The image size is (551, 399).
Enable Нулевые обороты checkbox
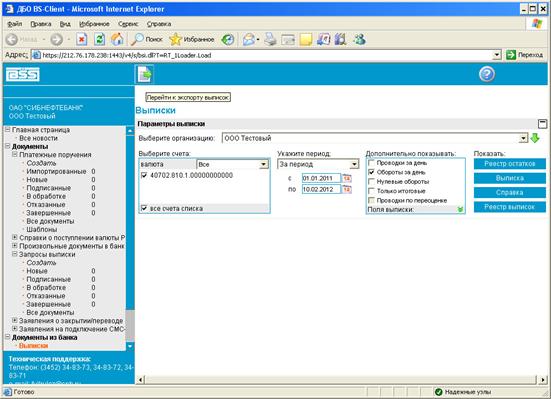(x=371, y=181)
